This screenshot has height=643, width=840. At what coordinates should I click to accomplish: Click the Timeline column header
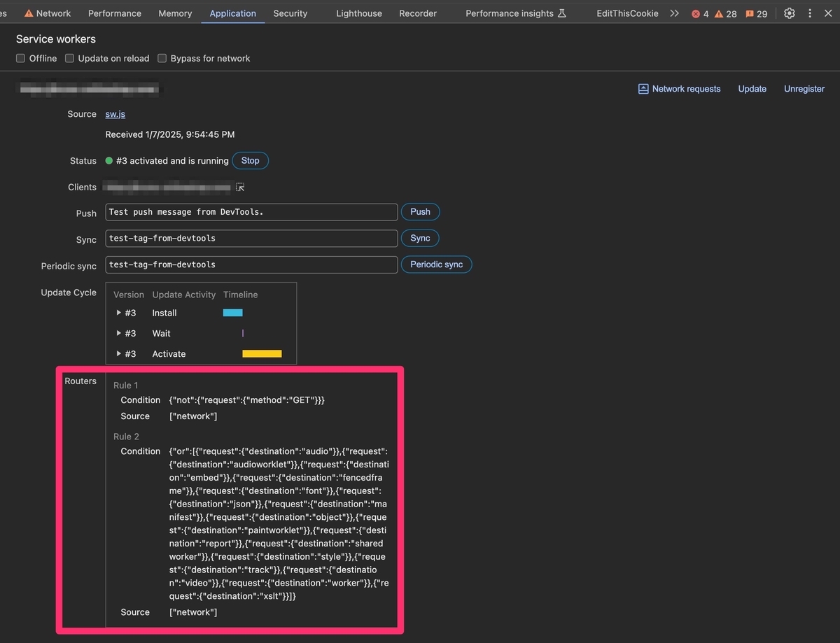pos(241,295)
